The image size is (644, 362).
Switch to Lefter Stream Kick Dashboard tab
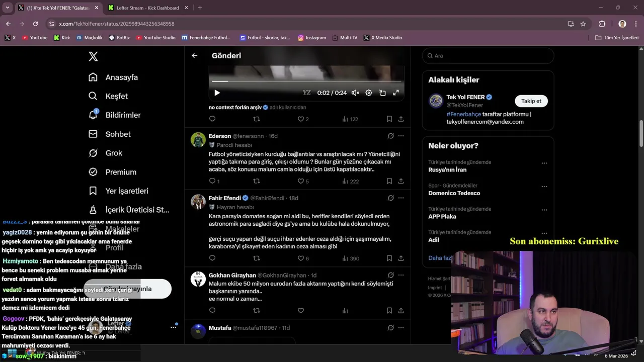(x=148, y=8)
